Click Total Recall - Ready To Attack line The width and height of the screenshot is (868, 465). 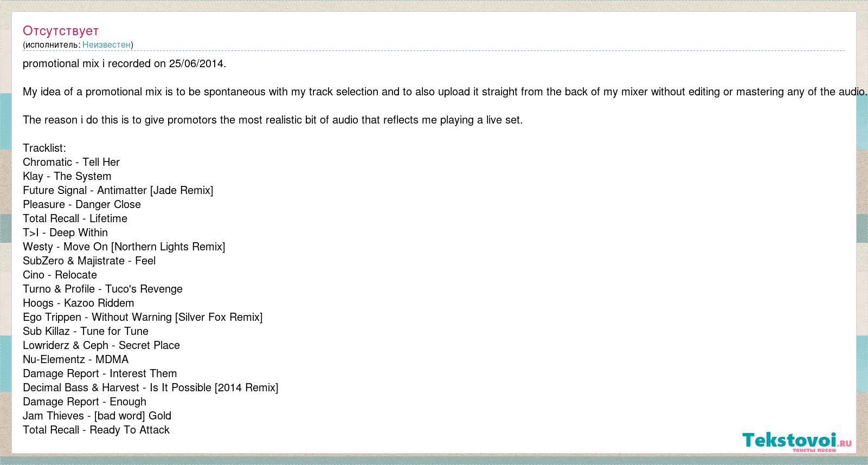point(96,430)
